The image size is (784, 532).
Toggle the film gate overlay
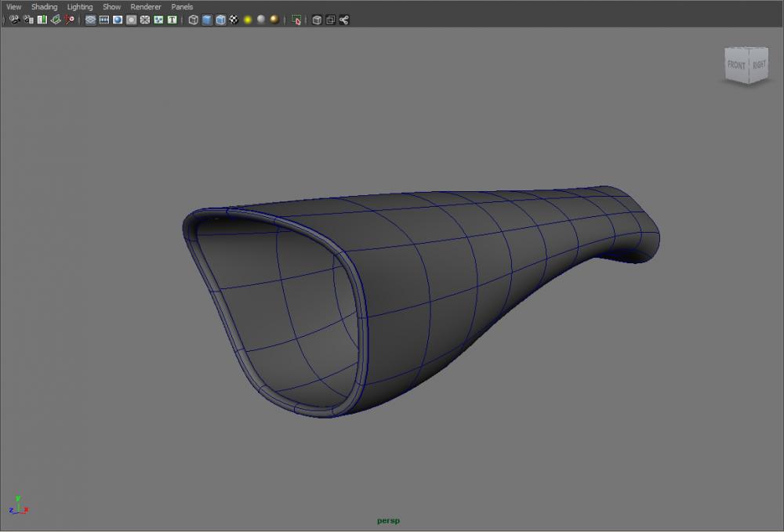click(x=103, y=20)
